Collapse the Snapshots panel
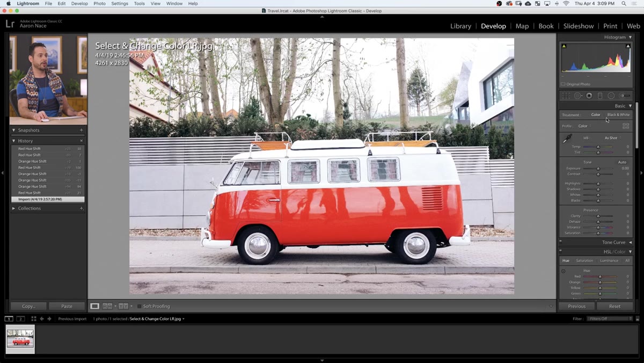Viewport: 644px width, 363px height. click(14, 130)
